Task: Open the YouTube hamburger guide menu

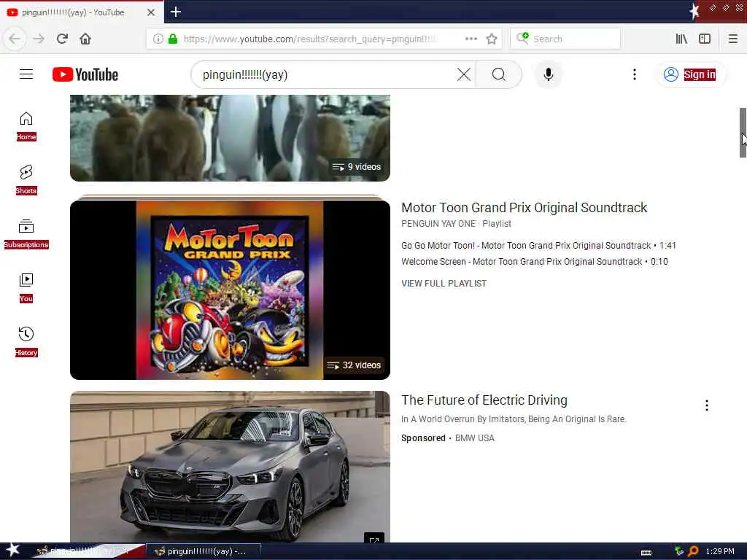Action: (x=26, y=74)
